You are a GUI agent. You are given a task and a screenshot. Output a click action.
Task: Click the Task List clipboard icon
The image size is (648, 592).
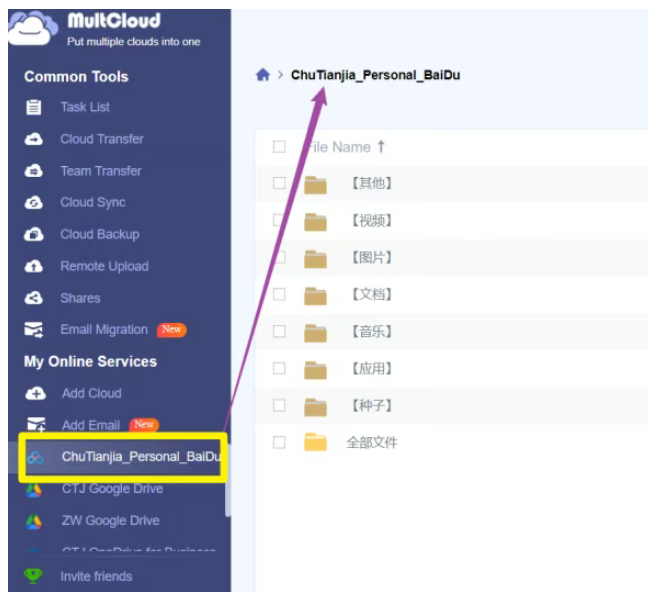33,107
